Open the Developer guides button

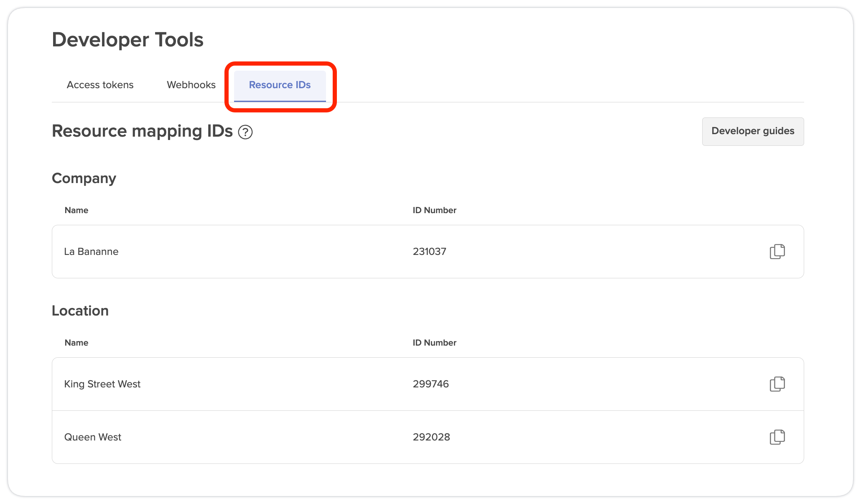[753, 131]
